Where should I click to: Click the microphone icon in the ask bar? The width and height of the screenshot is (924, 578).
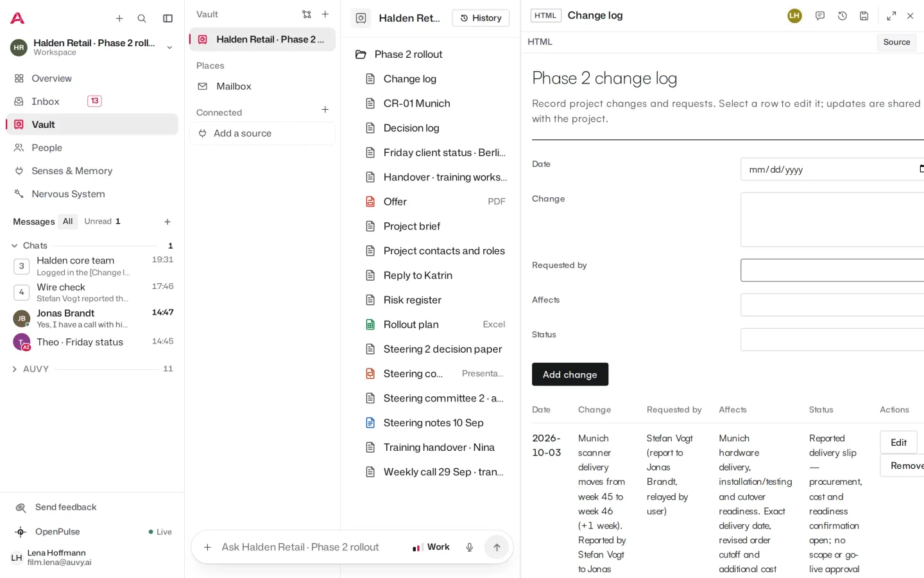pos(470,547)
